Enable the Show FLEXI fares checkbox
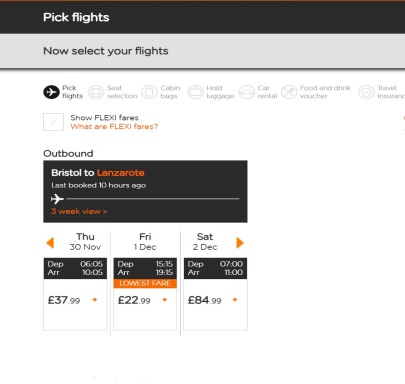This screenshot has height=384, width=405. [x=53, y=122]
